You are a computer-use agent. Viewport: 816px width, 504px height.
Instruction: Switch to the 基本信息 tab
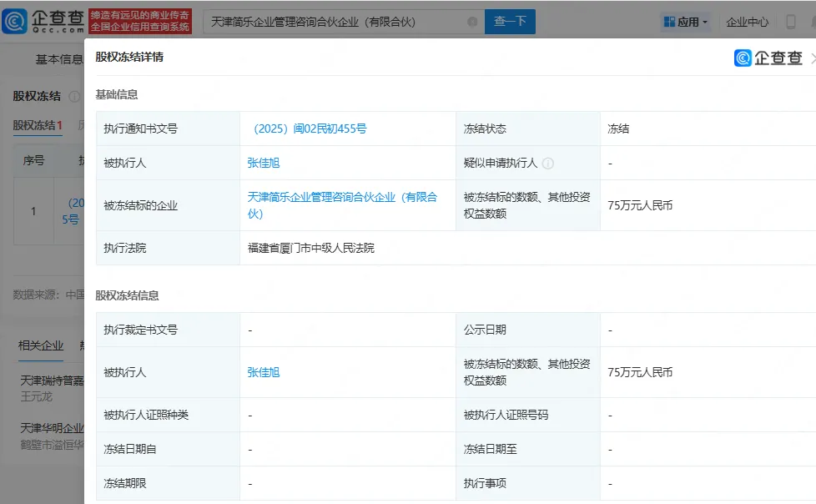tap(59, 59)
